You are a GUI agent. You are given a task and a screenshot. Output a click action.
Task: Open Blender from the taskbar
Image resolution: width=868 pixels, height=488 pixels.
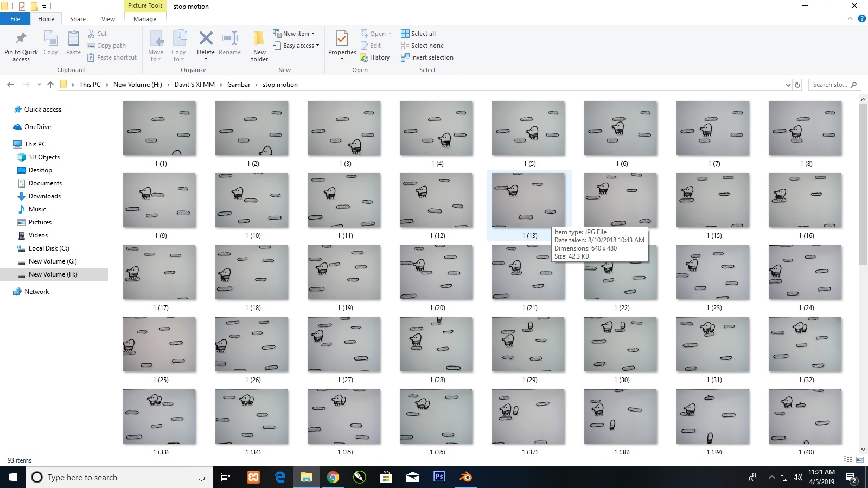[x=465, y=477]
